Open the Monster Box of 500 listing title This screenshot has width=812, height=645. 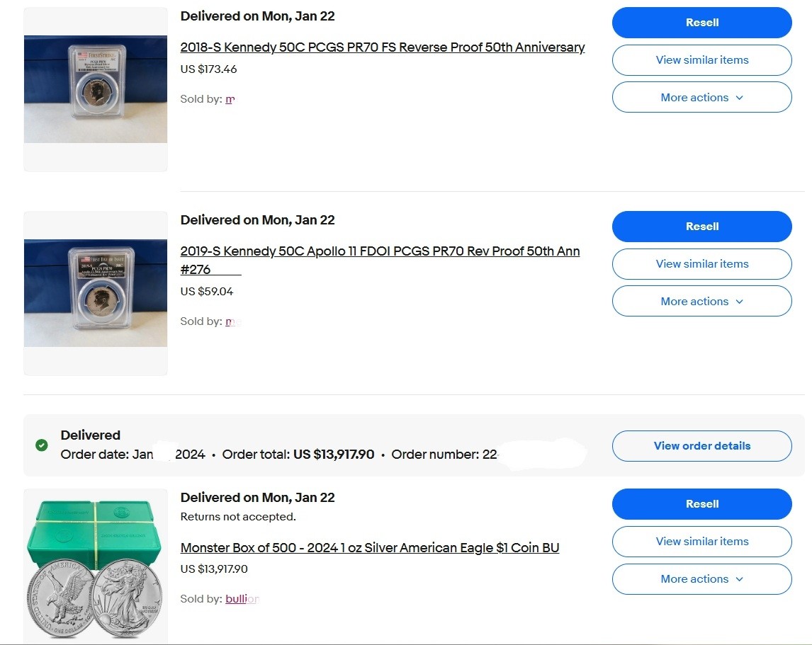370,548
